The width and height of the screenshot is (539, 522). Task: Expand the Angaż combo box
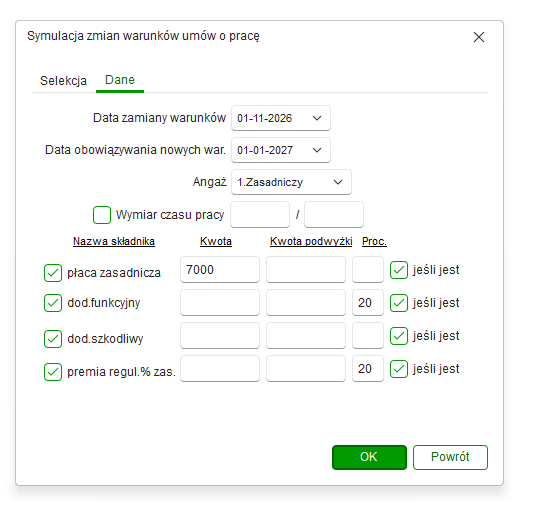[338, 182]
